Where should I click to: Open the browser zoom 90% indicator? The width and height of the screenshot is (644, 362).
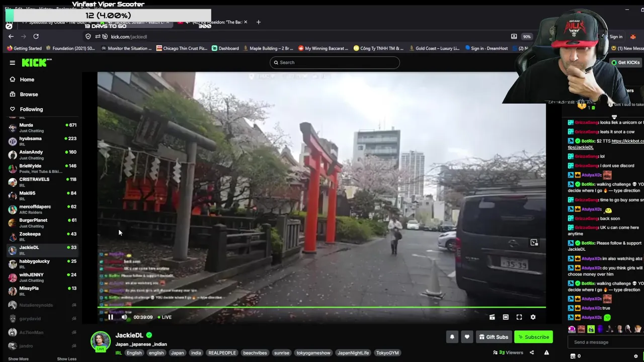(x=527, y=37)
